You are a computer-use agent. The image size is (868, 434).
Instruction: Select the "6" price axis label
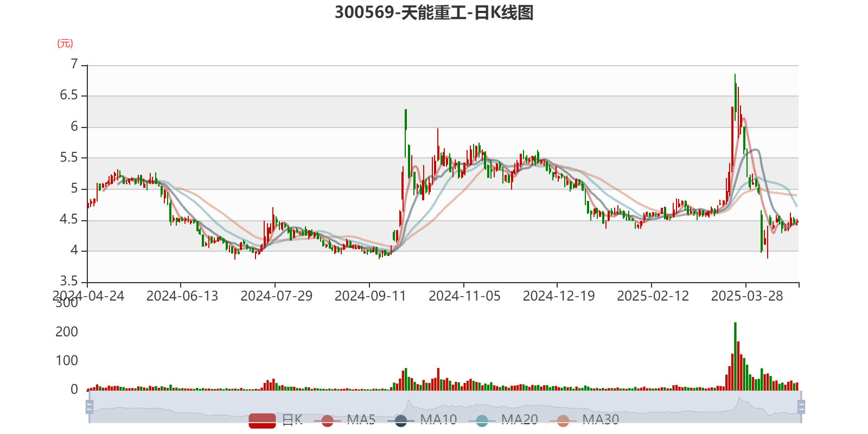pos(74,126)
